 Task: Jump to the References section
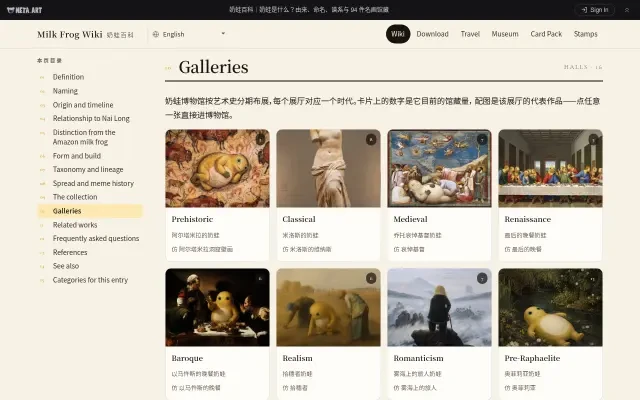[x=70, y=252]
